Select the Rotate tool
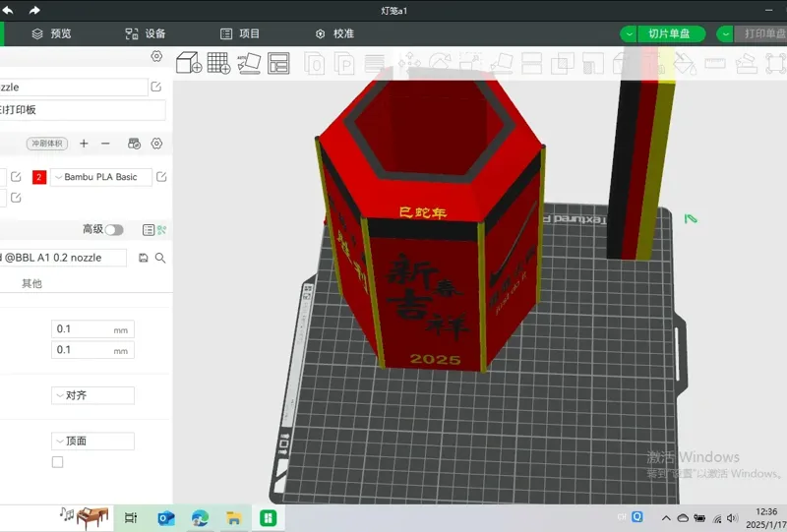 [440, 63]
